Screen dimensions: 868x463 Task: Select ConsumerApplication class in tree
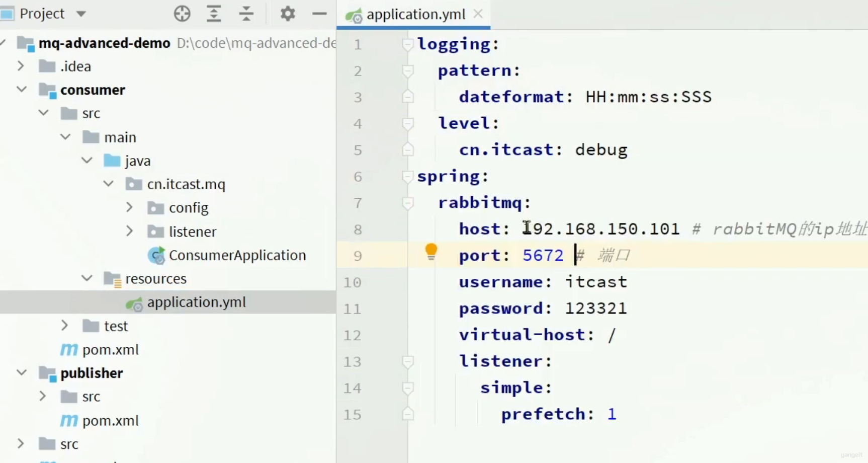pyautogui.click(x=237, y=255)
